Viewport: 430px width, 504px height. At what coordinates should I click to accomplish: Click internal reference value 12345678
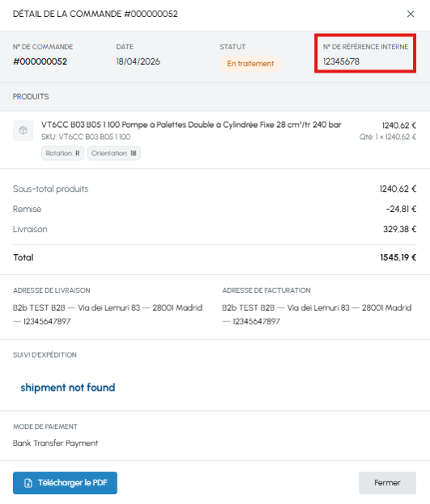coord(341,61)
